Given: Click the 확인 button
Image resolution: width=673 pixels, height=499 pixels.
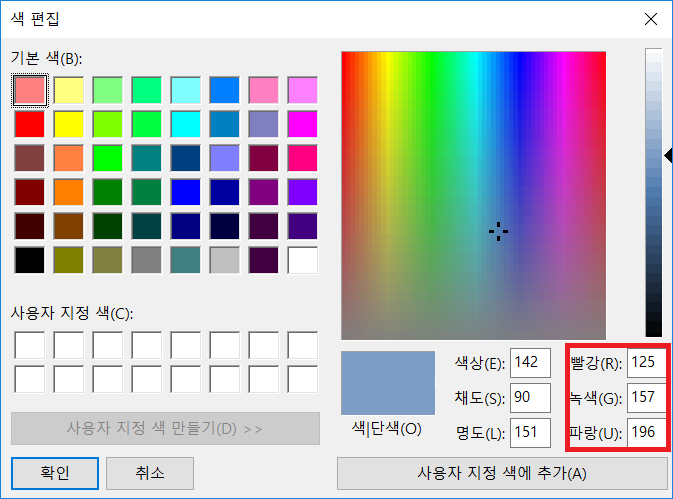Looking at the screenshot, I should [x=55, y=473].
